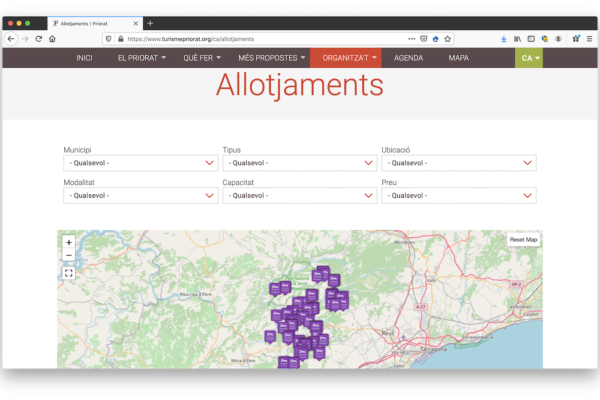This screenshot has width=600, height=400.
Task: Open the ORGANITZA'T menu
Action: pos(345,58)
